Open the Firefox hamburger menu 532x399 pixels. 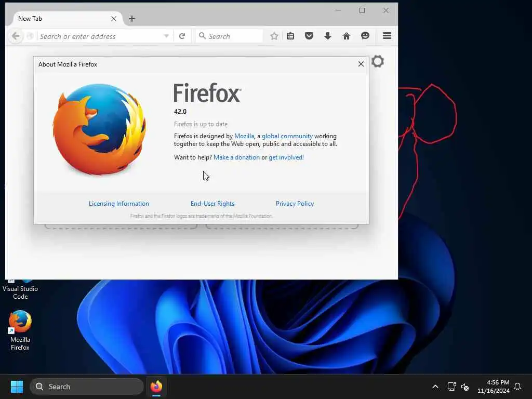387,36
